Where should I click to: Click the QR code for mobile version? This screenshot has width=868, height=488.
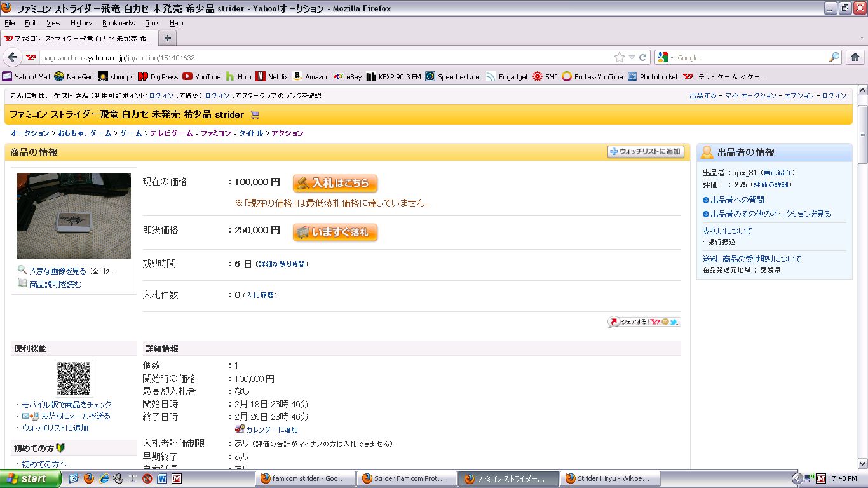(x=74, y=379)
